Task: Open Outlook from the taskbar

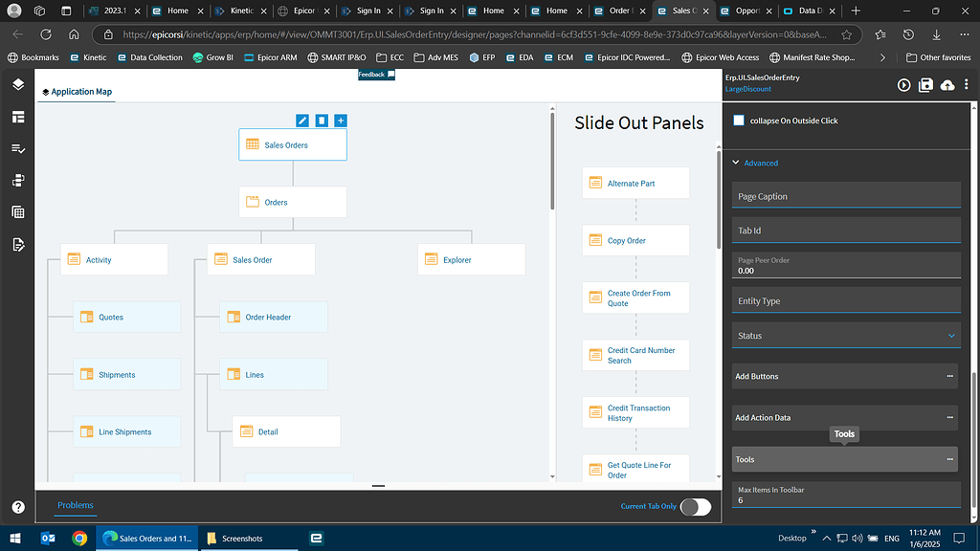Action: [x=48, y=538]
